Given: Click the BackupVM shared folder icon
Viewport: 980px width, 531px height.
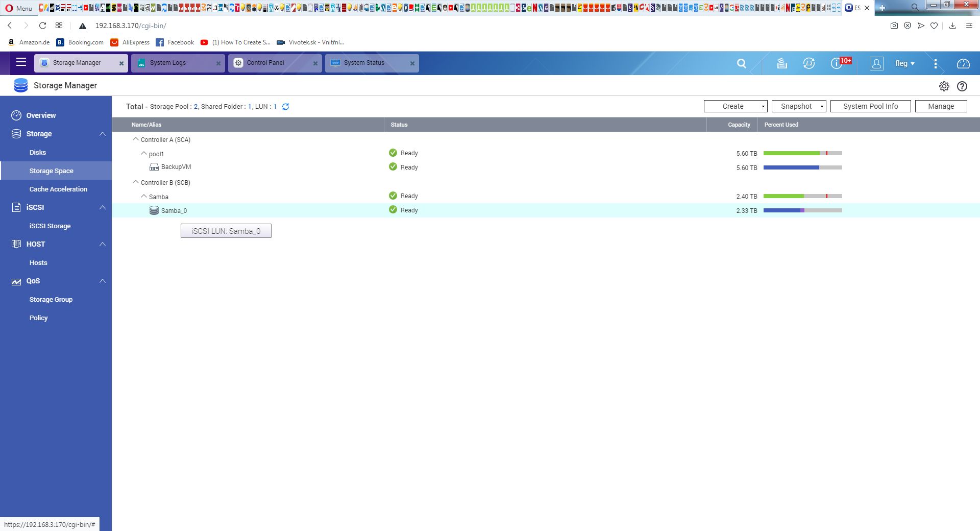Looking at the screenshot, I should click(x=154, y=167).
